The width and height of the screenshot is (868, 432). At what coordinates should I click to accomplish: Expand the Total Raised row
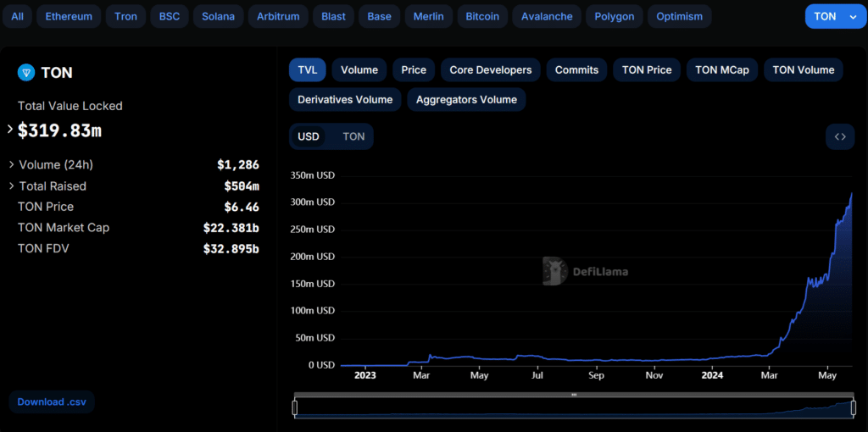pos(11,186)
